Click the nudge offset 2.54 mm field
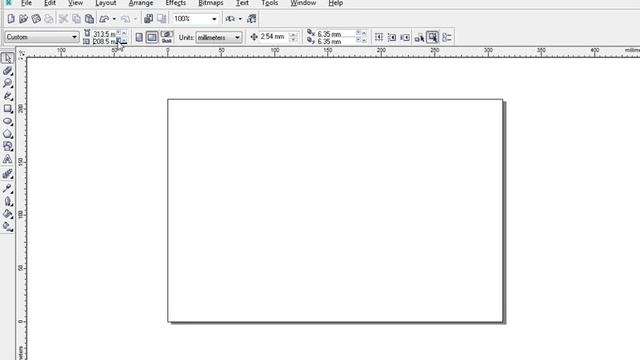 [x=273, y=37]
